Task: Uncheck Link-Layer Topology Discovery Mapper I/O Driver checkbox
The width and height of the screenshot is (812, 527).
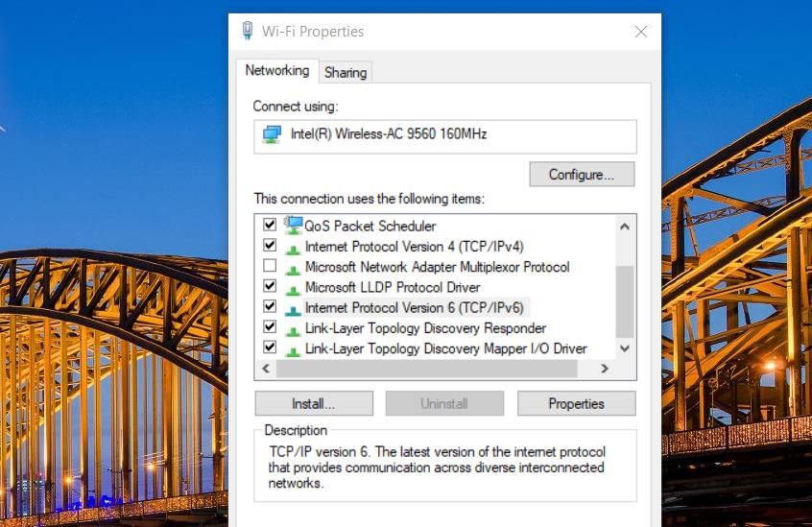Action: [x=270, y=347]
